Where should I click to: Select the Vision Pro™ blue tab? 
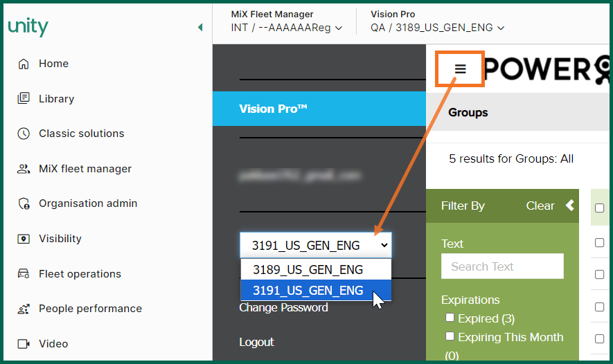[x=319, y=109]
